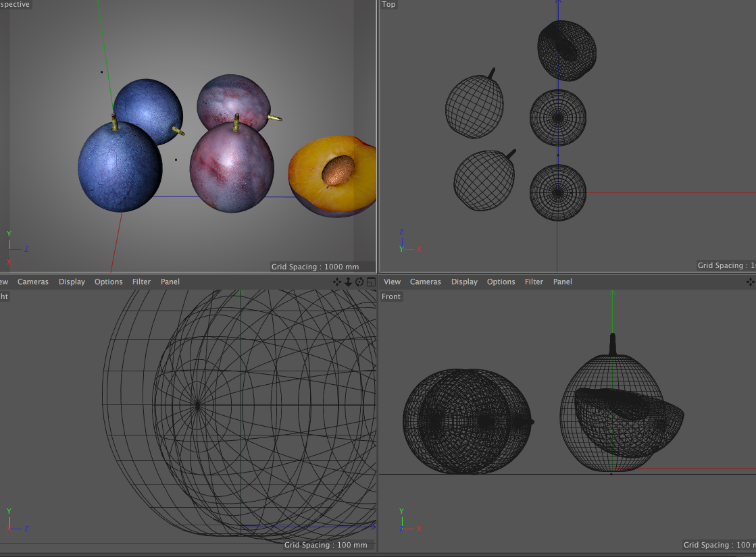Image resolution: width=756 pixels, height=557 pixels.
Task: Toggle maximize for the Right viewport
Action: tap(370, 282)
